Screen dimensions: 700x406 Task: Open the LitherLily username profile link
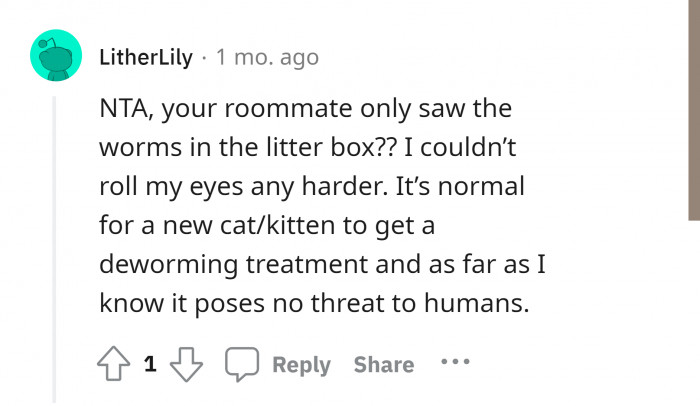146,57
